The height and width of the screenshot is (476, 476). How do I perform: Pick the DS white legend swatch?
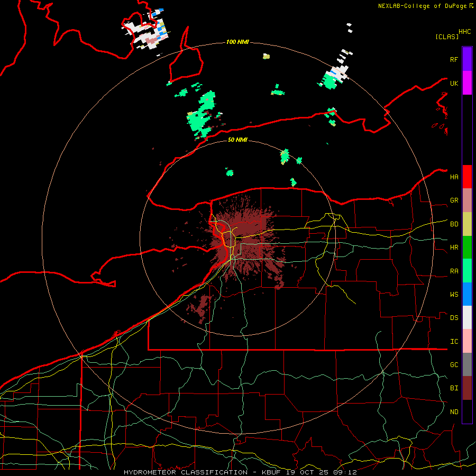467,317
